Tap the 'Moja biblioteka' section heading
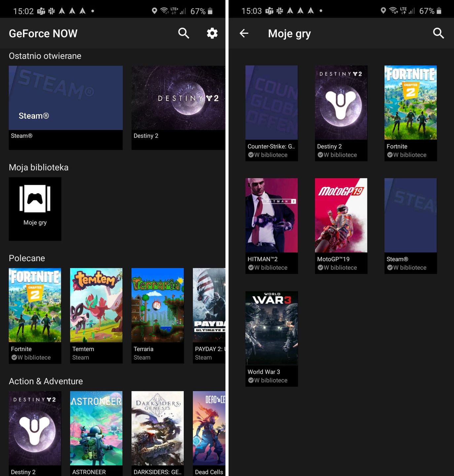The height and width of the screenshot is (476, 454). pos(39,167)
